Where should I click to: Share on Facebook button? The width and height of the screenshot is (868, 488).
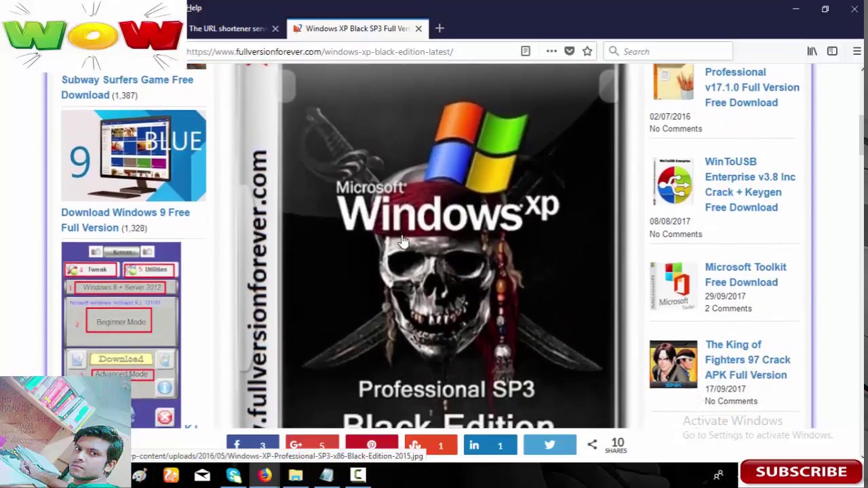[x=252, y=445]
